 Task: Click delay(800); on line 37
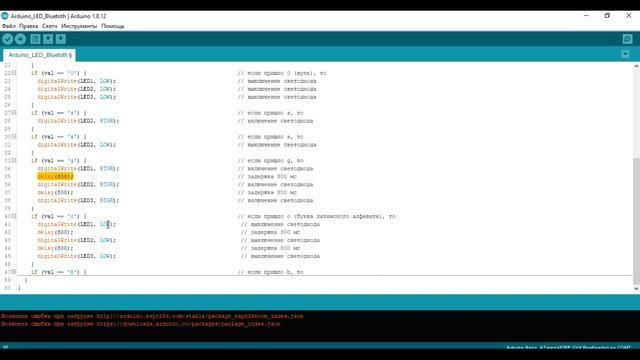point(56,192)
